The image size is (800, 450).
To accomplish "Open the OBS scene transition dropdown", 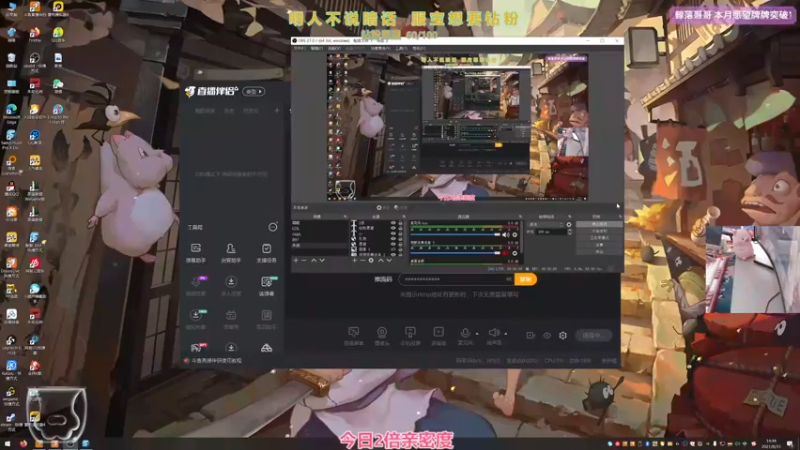I will (546, 224).
